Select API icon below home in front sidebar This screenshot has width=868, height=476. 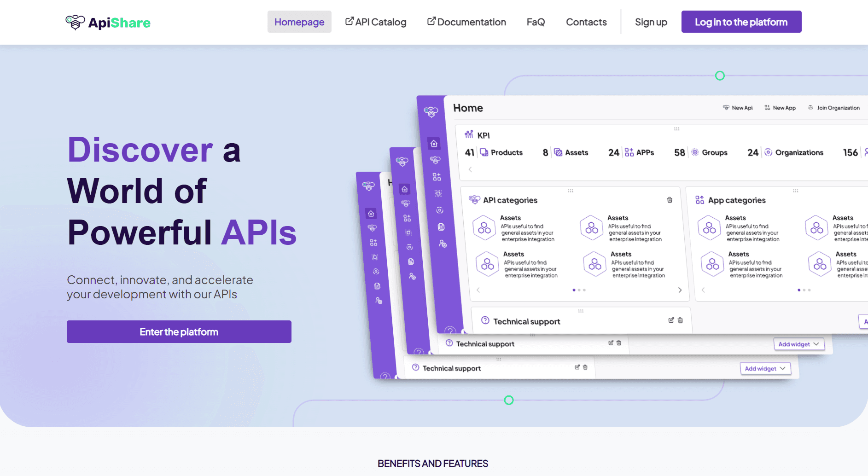[x=435, y=160]
